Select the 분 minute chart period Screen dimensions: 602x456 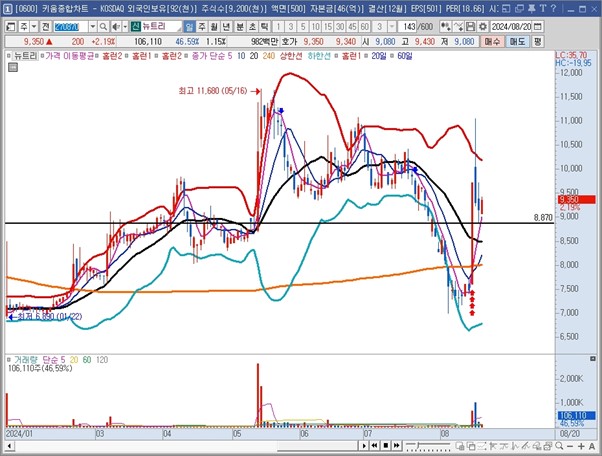click(x=240, y=26)
